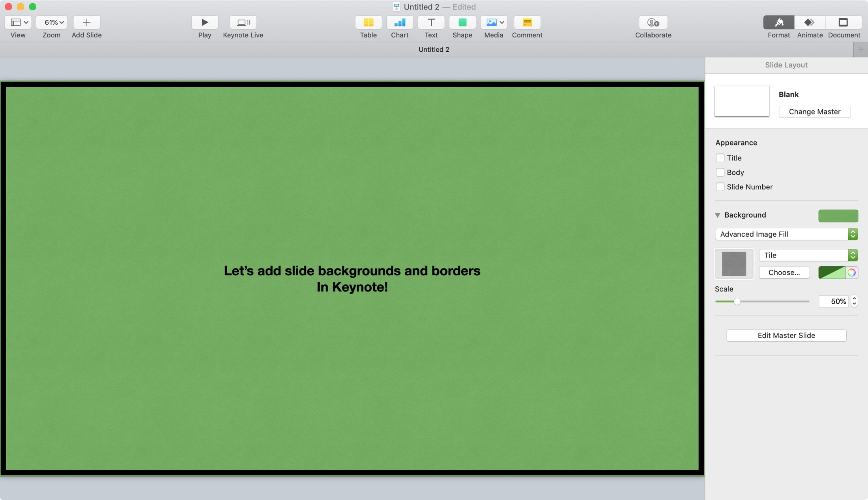The image size is (868, 500).
Task: Click the Blank layout name
Action: click(x=788, y=95)
